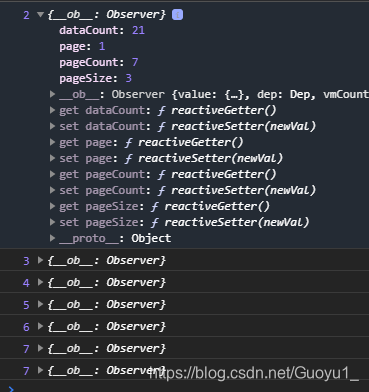Click the reactiveSetter(newVal) function of set pageCount

[x=243, y=190]
